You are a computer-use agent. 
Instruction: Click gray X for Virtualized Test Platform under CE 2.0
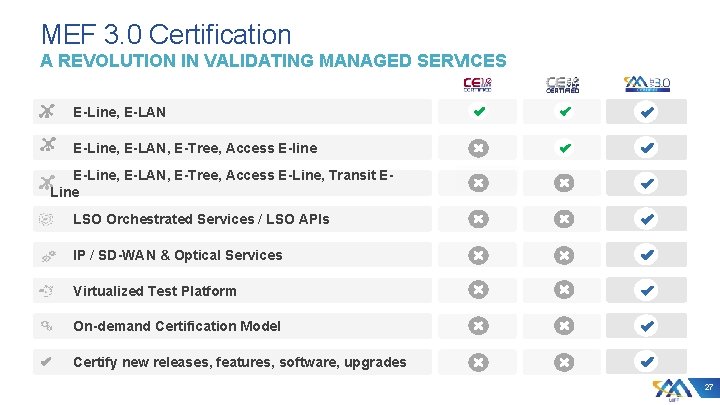click(x=563, y=290)
